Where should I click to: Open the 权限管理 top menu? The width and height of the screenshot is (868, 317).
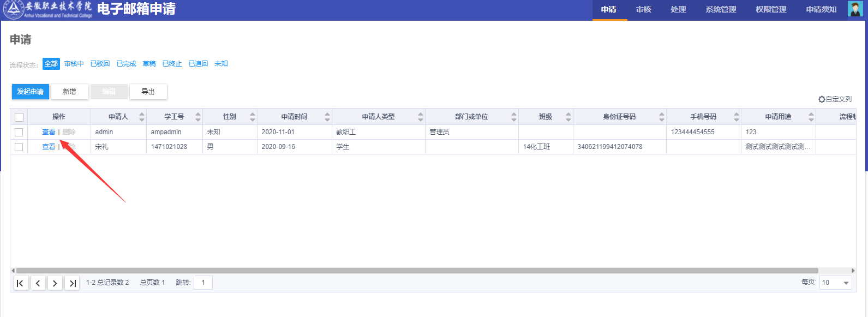771,10
